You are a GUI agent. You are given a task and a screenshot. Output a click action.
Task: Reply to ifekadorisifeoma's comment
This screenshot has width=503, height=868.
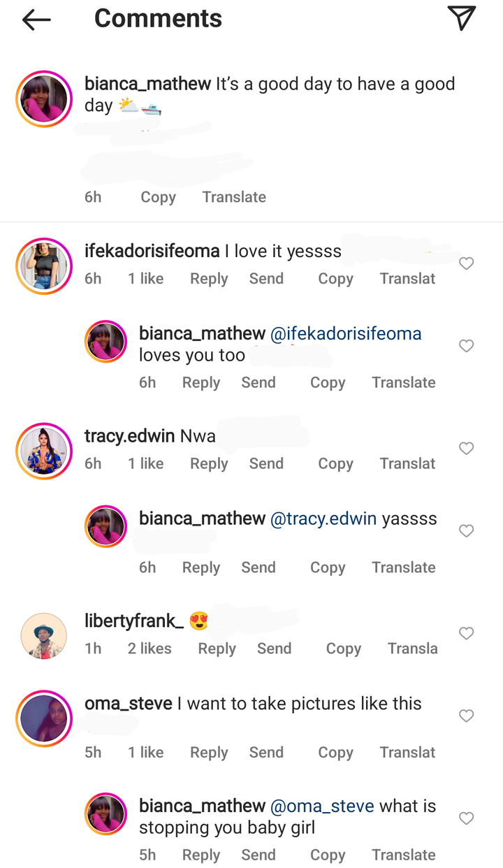[209, 279]
